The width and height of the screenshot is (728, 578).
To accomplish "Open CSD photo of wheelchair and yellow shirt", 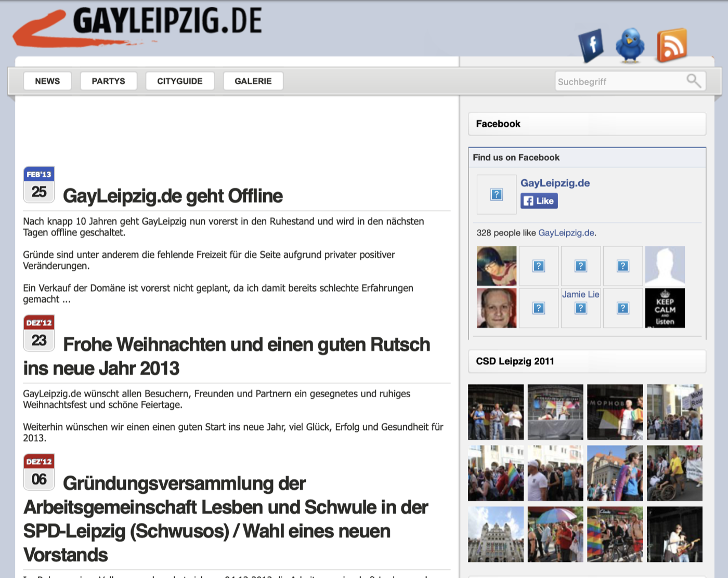I will (x=675, y=473).
